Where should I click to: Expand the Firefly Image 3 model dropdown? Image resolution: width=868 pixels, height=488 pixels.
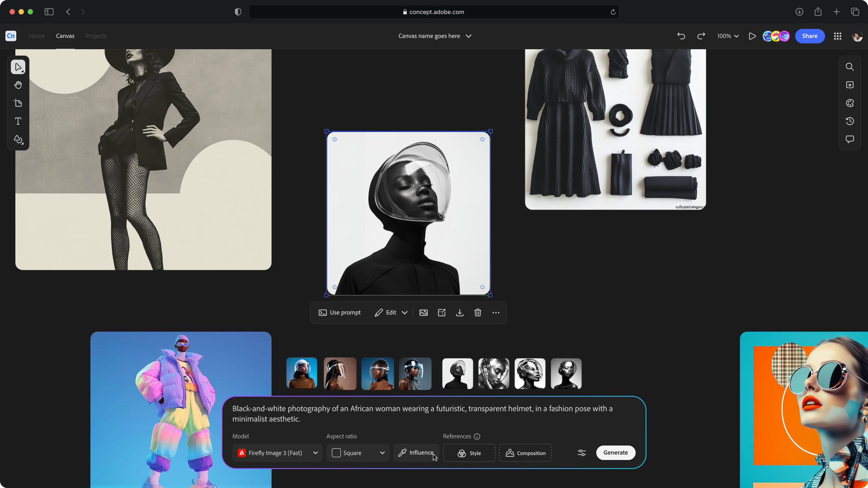tap(278, 453)
